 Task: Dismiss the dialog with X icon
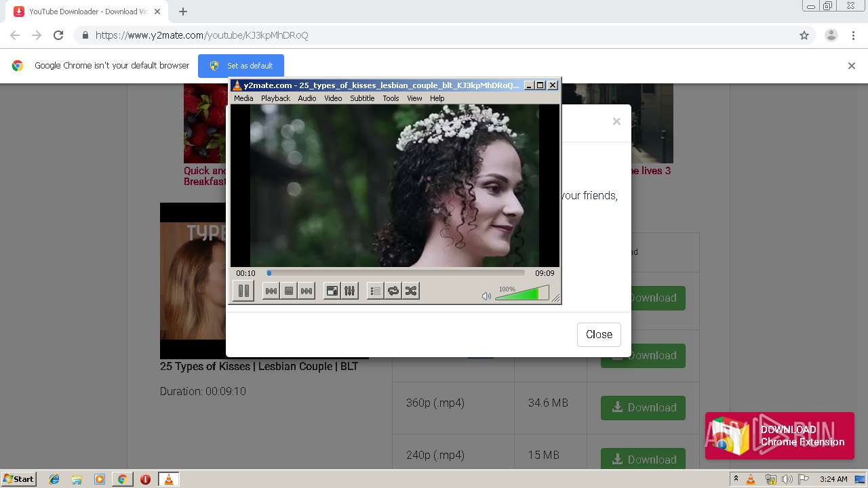(x=616, y=121)
